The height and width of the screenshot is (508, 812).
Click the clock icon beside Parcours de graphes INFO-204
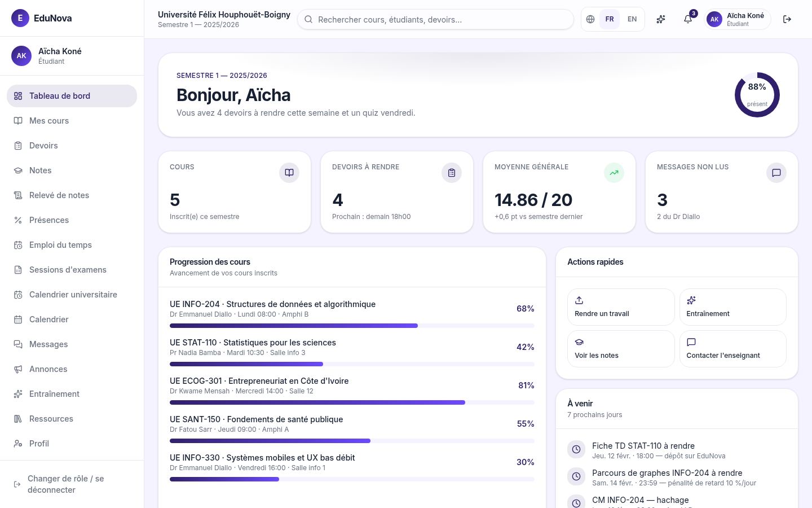pyautogui.click(x=576, y=476)
